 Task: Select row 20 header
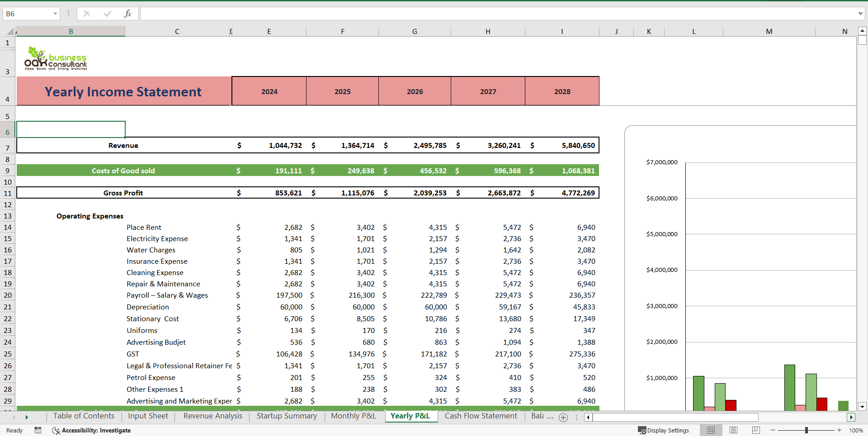8,295
